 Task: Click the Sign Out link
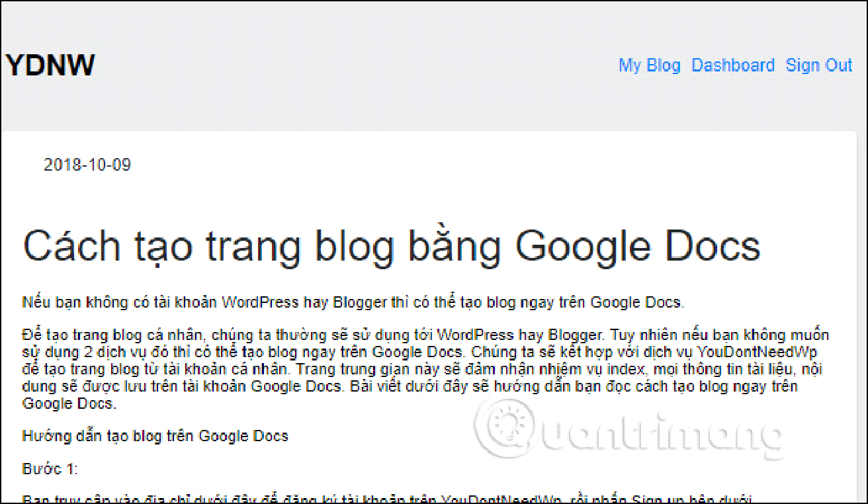point(819,65)
